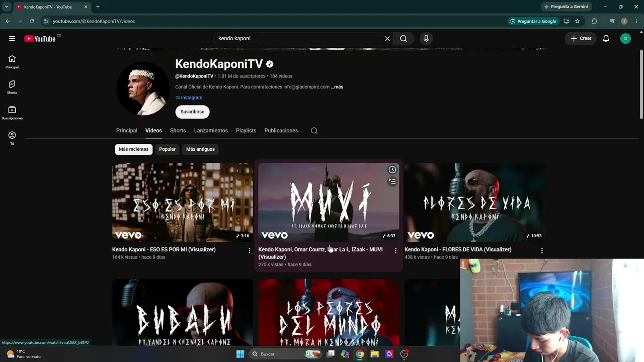
Task: Sort videos by Popular
Action: (x=168, y=149)
